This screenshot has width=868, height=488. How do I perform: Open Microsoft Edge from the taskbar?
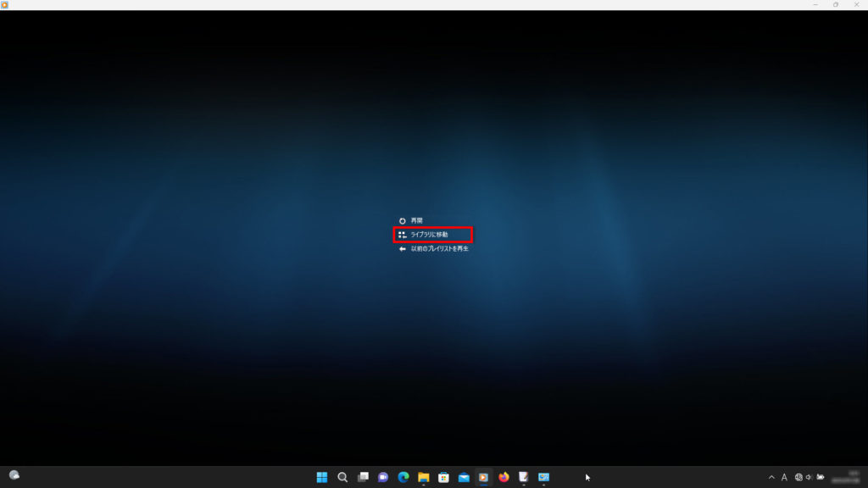pyautogui.click(x=403, y=477)
